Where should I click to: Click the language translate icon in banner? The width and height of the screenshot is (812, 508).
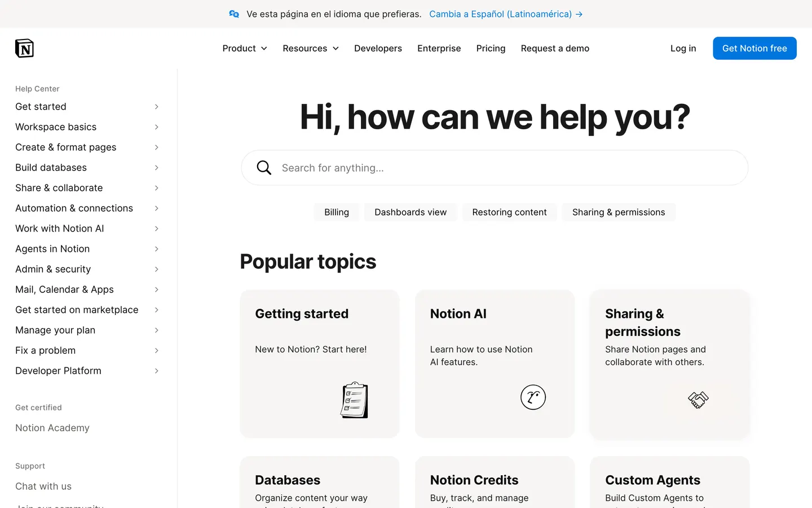234,14
